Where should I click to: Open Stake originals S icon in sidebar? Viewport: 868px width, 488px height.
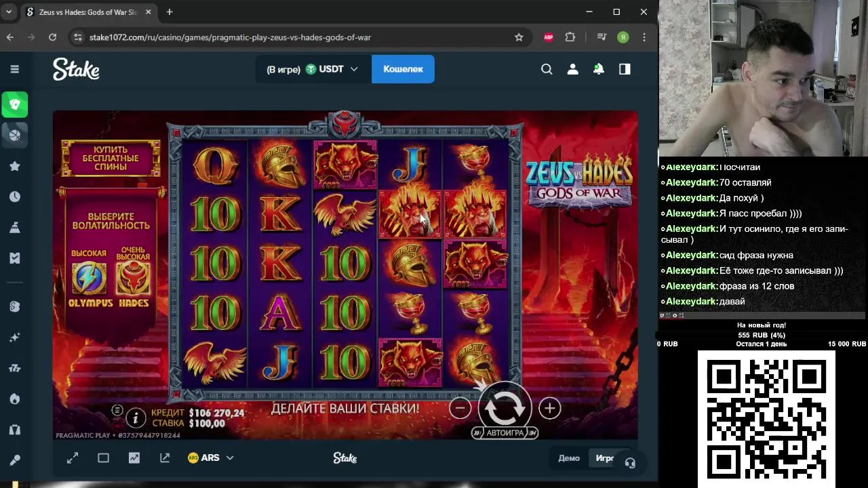pos(14,306)
